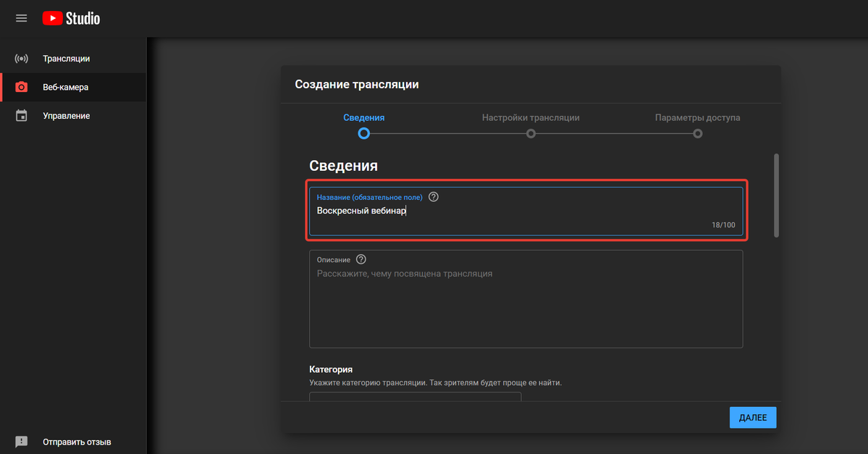Click the Категория heading
This screenshot has width=868, height=454.
point(331,369)
